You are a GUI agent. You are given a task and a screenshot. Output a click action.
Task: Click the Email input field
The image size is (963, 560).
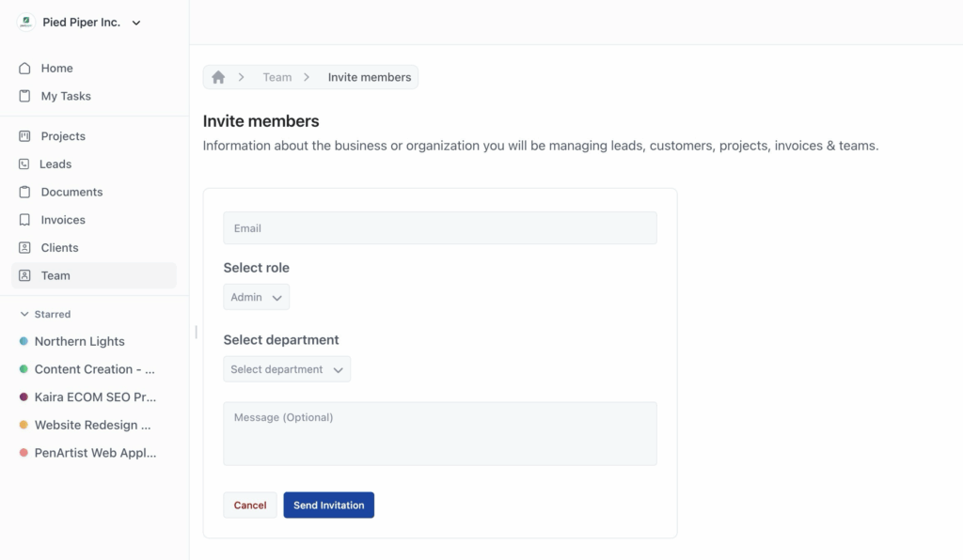(x=439, y=228)
